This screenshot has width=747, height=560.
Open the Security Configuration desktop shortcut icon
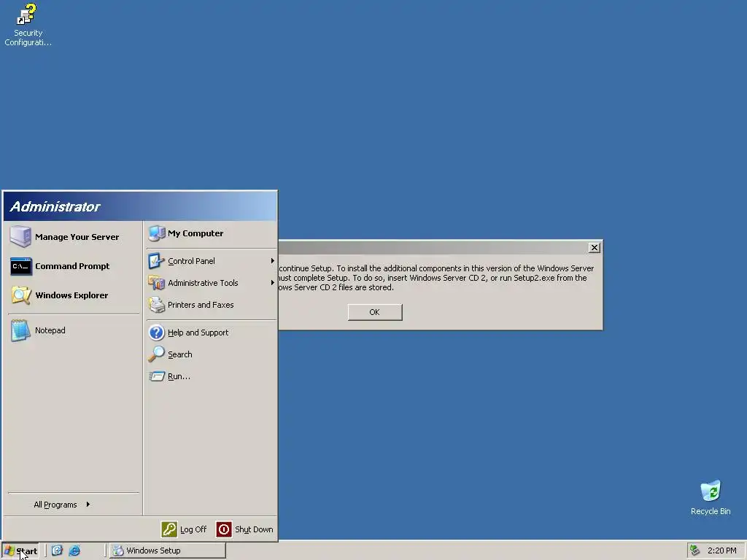point(27,15)
